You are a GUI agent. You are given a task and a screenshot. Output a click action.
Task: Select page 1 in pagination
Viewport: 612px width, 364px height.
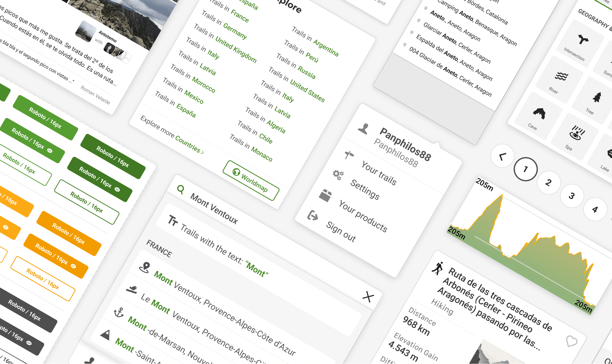pos(526,169)
